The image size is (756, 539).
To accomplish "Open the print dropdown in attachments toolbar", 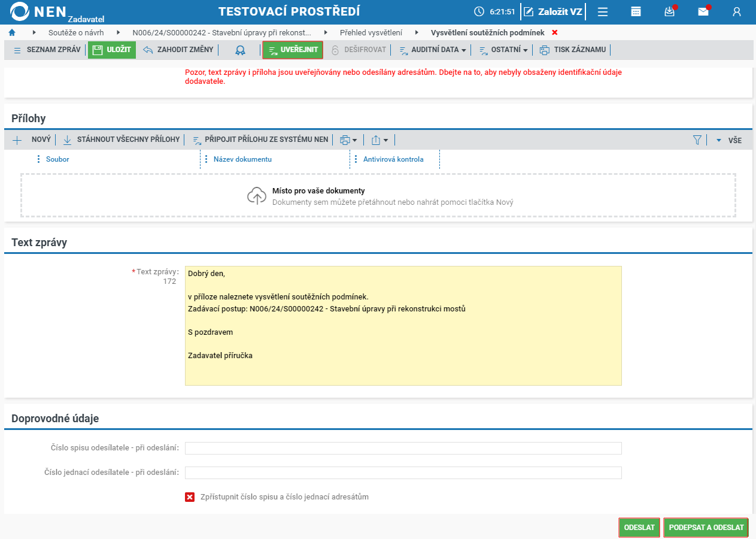I will coord(348,140).
